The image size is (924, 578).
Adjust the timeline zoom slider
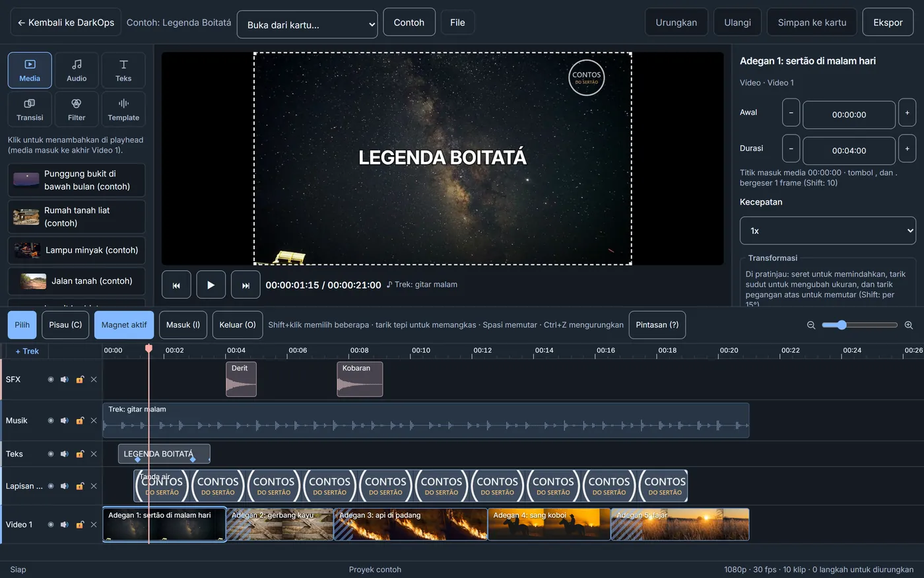[x=860, y=325]
